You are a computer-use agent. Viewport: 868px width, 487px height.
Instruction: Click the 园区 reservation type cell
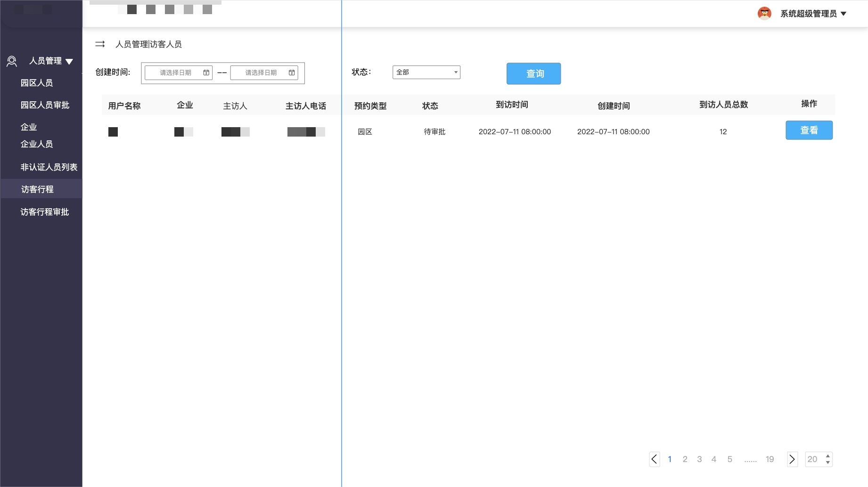pyautogui.click(x=365, y=132)
